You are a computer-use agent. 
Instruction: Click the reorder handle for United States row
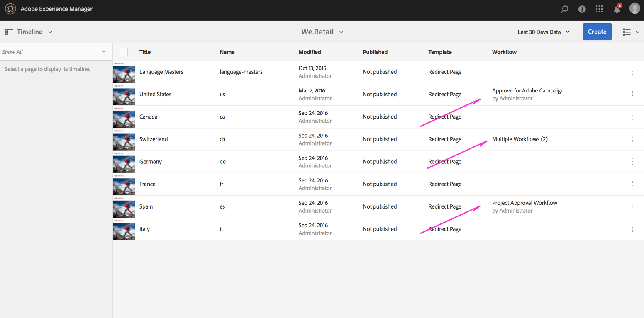(x=633, y=94)
